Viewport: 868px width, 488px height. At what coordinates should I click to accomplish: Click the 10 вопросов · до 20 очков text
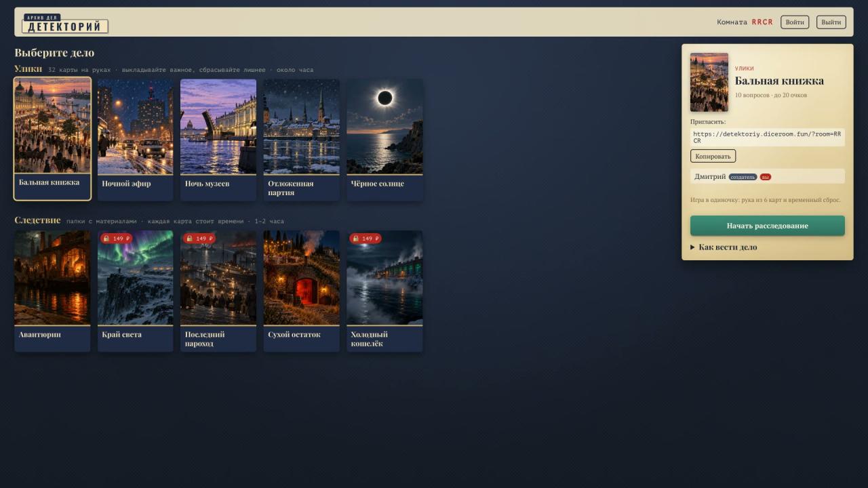[771, 95]
